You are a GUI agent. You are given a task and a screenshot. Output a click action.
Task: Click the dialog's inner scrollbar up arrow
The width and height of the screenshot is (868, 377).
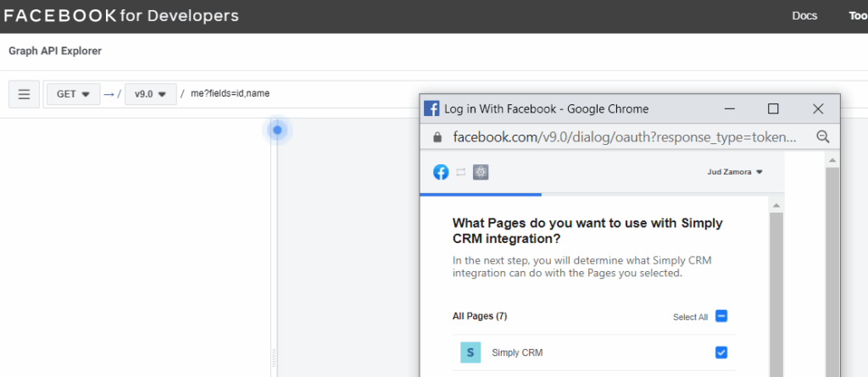(x=776, y=205)
